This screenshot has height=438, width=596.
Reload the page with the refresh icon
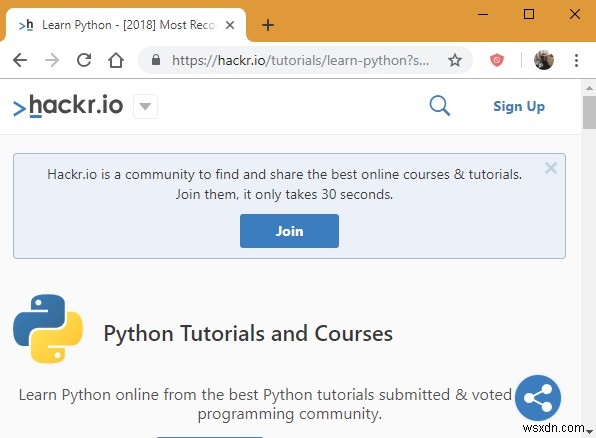pos(84,60)
